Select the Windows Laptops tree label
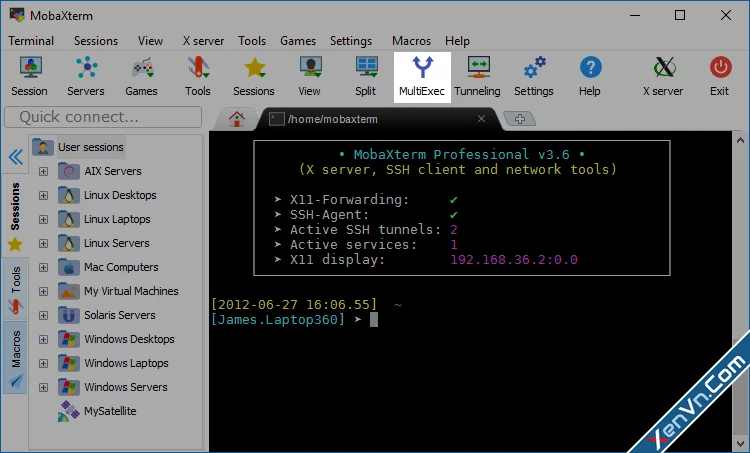 pyautogui.click(x=126, y=363)
